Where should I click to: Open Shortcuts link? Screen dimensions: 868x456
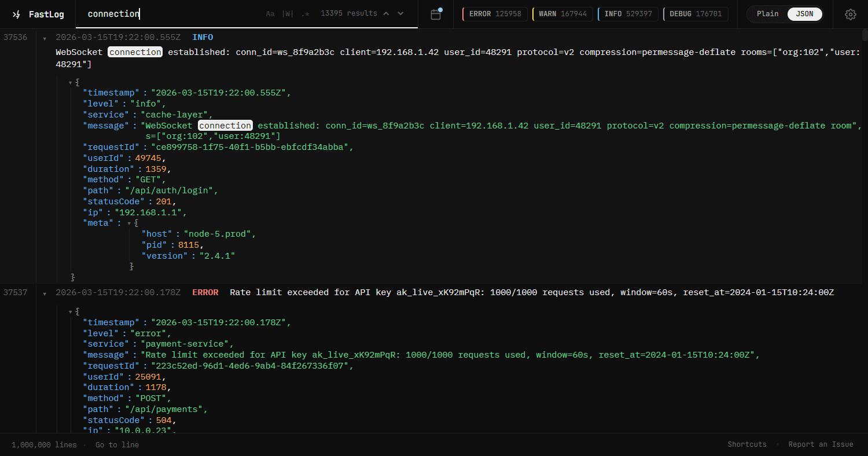[x=747, y=444]
